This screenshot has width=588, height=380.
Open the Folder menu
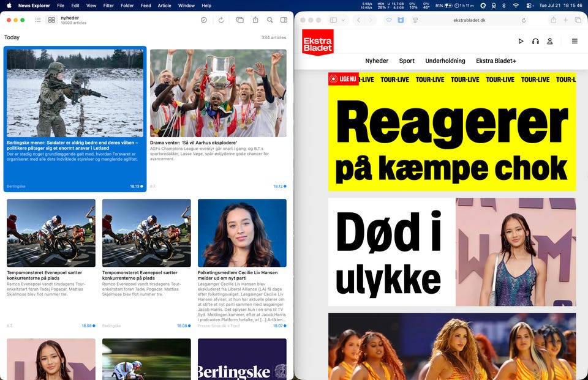click(127, 6)
